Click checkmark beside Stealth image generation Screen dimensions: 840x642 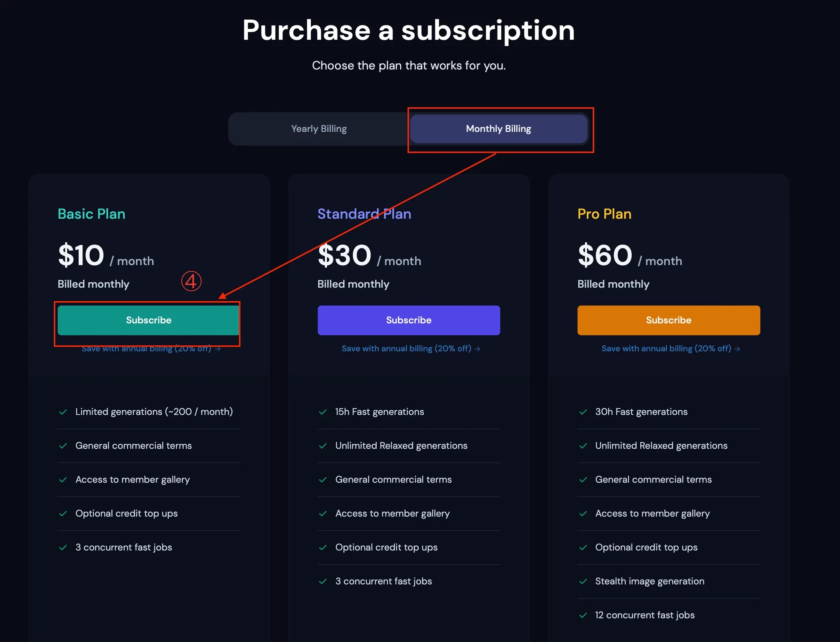pyautogui.click(x=583, y=581)
